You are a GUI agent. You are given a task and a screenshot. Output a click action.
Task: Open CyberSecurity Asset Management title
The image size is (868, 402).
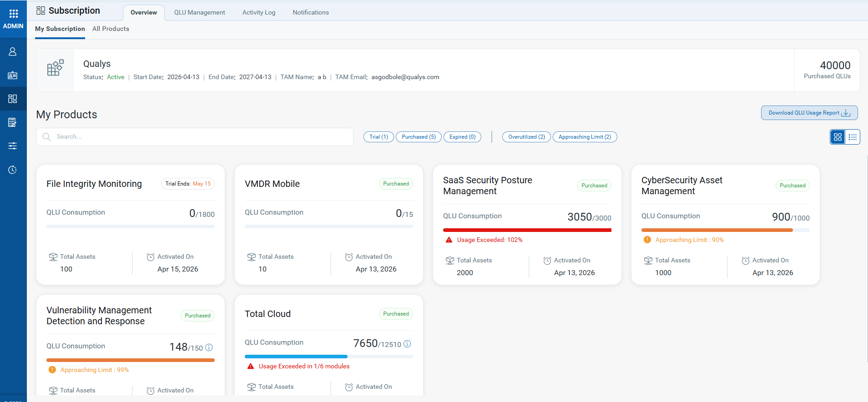point(682,186)
